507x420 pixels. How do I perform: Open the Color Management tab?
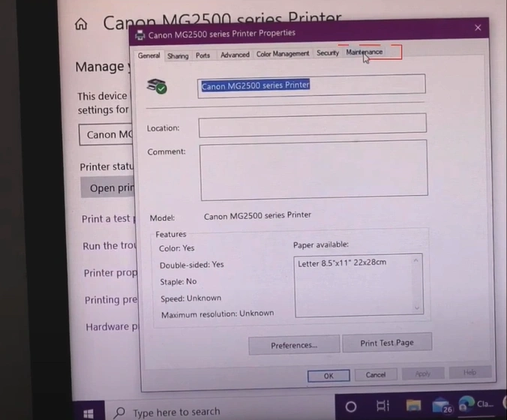click(282, 54)
